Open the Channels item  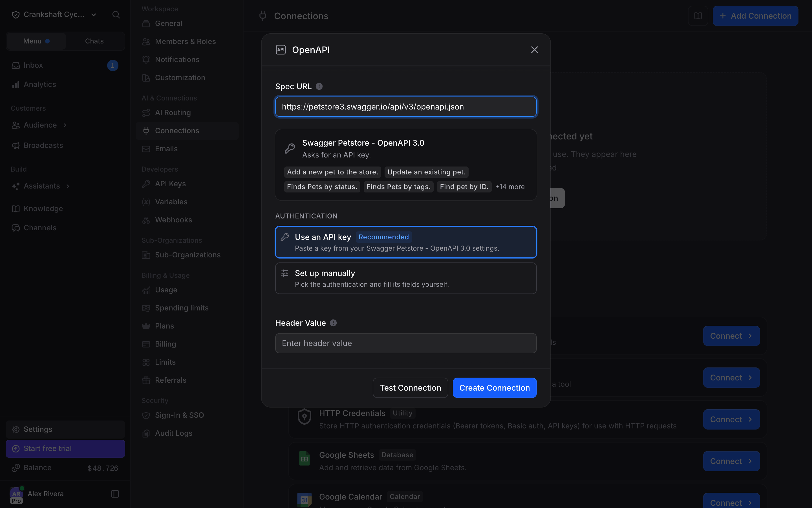coord(65,228)
